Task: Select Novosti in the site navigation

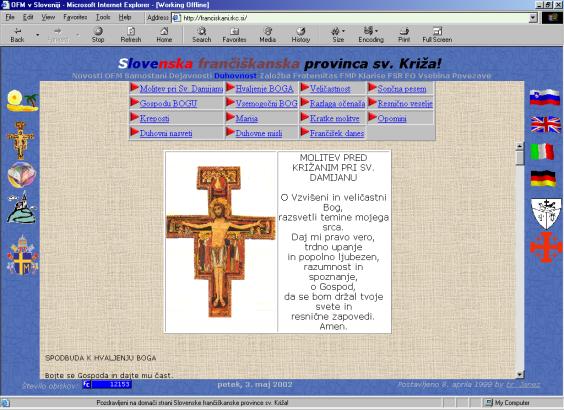Action: [x=87, y=76]
